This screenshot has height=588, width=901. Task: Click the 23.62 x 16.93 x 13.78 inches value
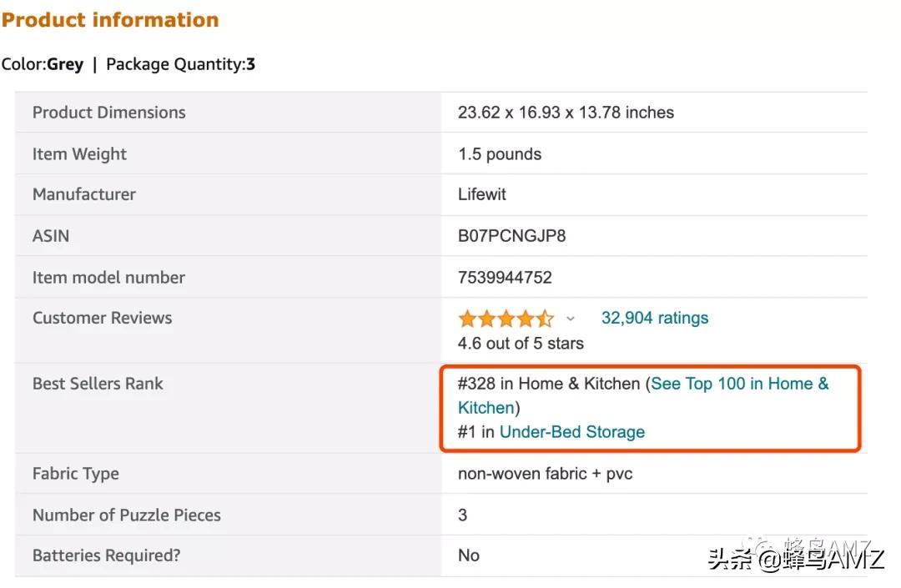(566, 113)
